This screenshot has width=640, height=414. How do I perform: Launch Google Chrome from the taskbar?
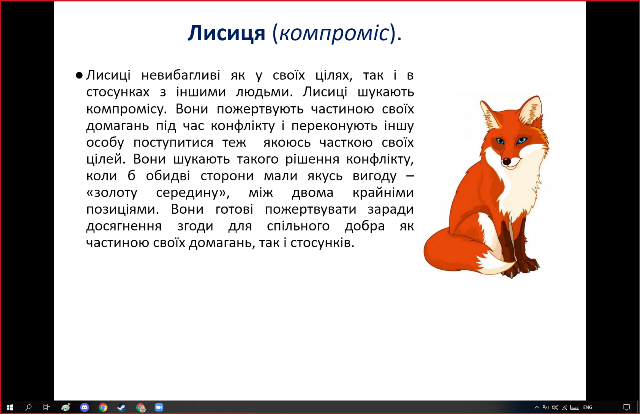point(103,407)
